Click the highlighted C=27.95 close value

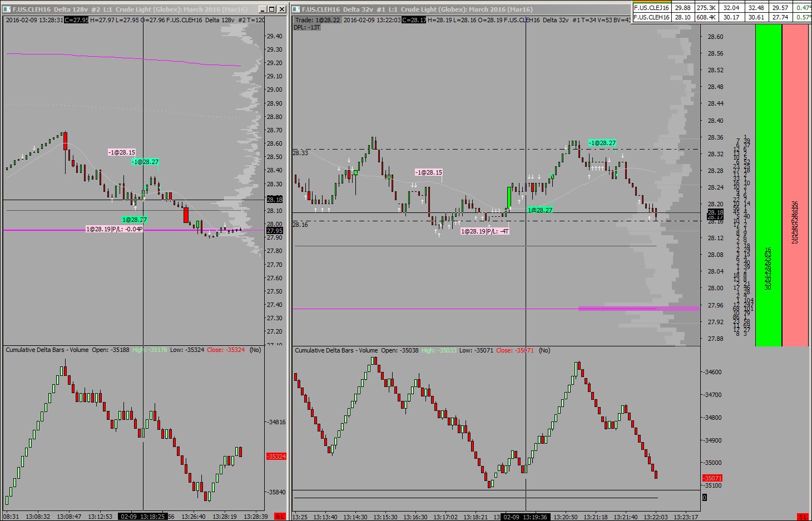75,19
